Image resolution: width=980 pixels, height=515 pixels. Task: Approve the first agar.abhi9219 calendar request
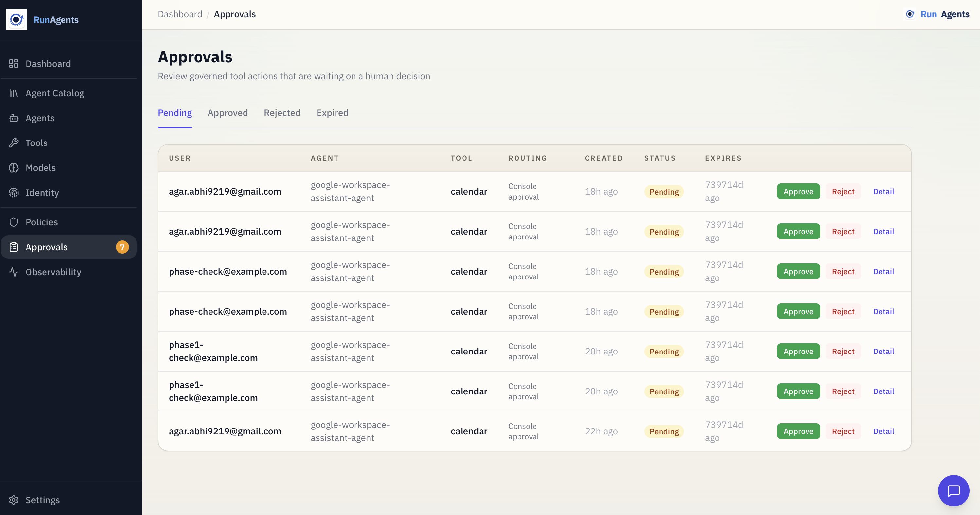click(x=798, y=191)
